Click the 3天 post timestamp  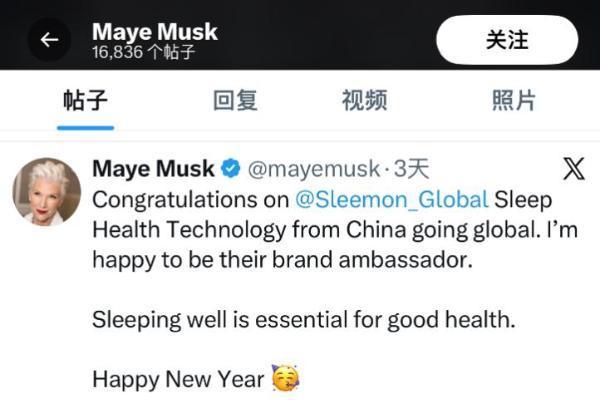click(411, 169)
